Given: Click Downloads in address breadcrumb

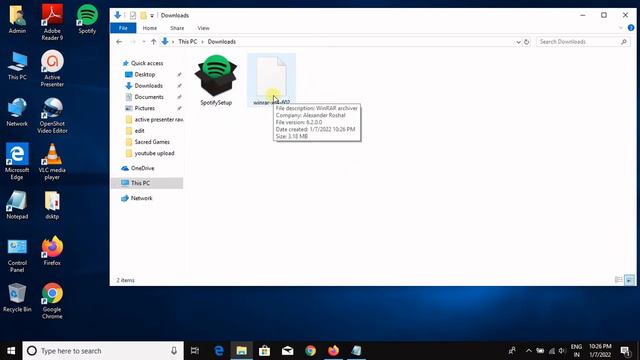Looking at the screenshot, I should point(222,42).
